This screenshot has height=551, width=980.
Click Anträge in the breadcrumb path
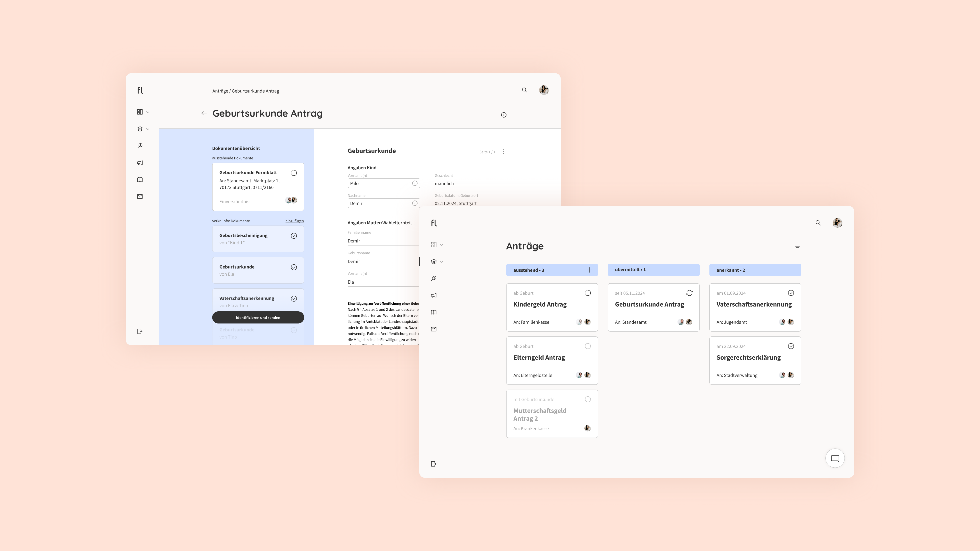click(x=220, y=91)
